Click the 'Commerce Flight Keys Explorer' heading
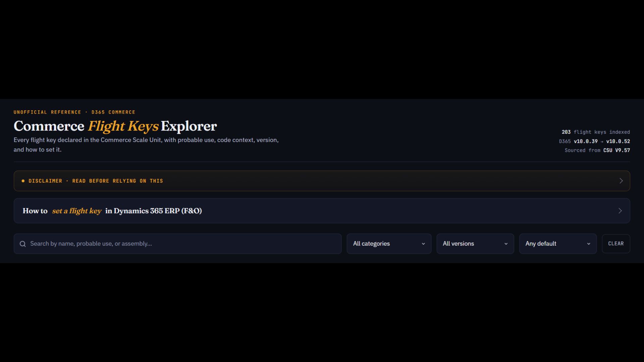Image resolution: width=644 pixels, height=362 pixels. 115,126
